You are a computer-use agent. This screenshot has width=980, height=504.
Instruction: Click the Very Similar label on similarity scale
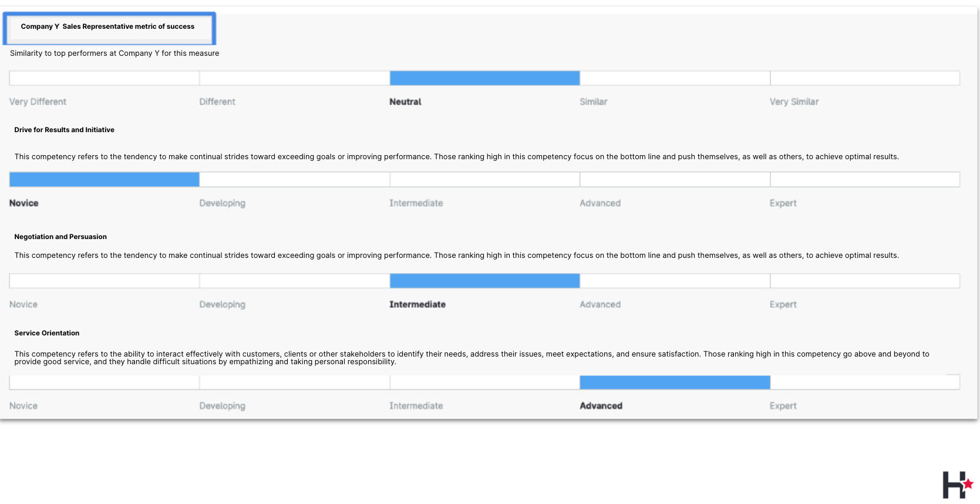click(794, 102)
